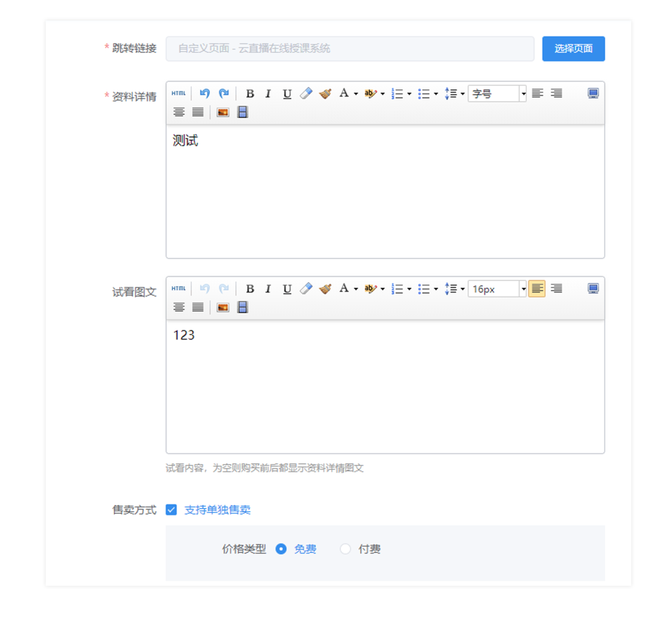Click into 试看图文 text area with 123
672x623 pixels.
385,386
